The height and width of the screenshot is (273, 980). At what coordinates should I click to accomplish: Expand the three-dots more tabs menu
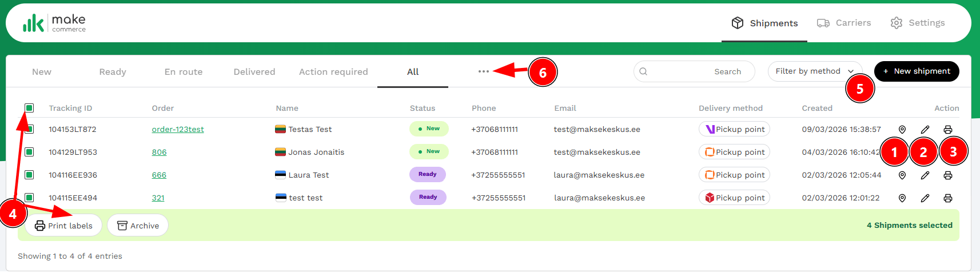(483, 71)
